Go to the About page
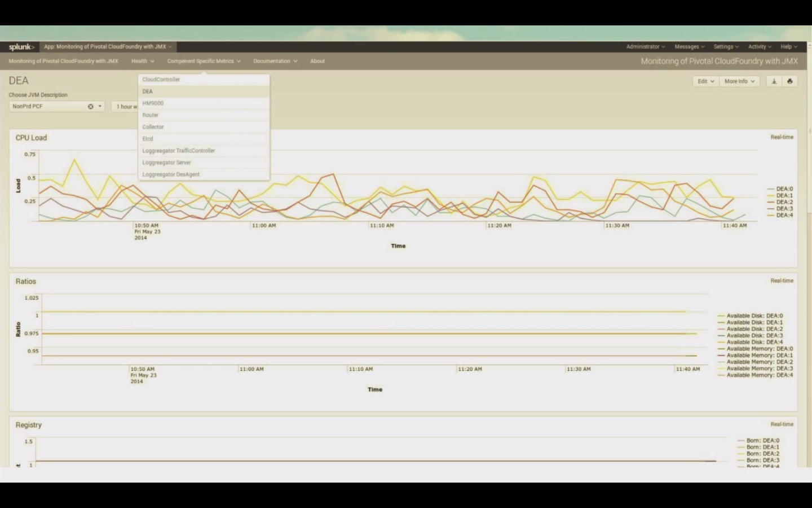This screenshot has width=812, height=508. click(317, 61)
